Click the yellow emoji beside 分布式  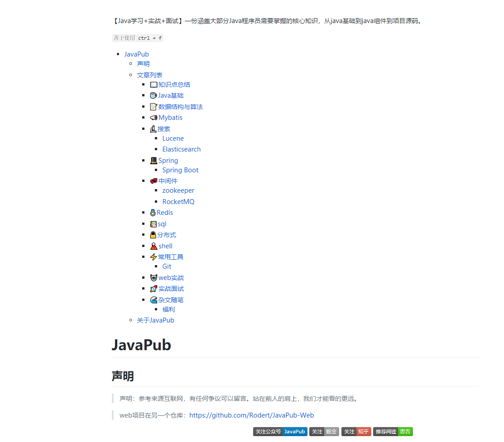click(153, 235)
